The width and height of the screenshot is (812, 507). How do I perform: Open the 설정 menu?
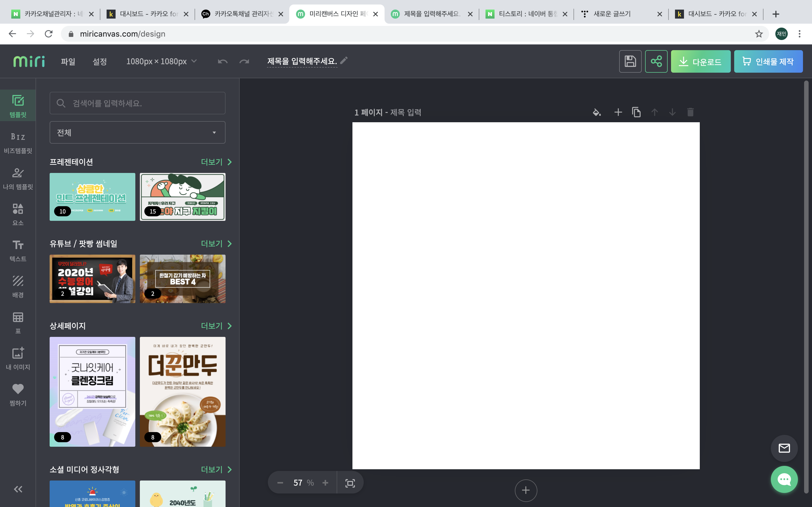tap(99, 62)
